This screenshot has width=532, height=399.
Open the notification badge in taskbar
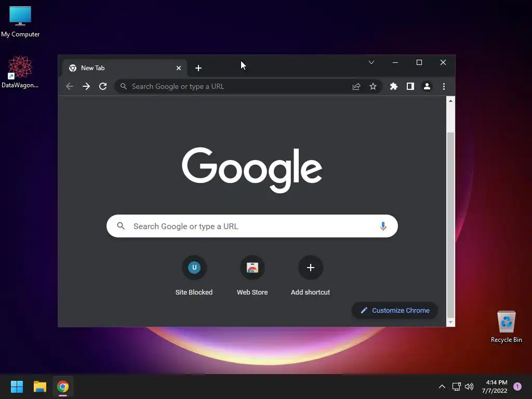click(x=517, y=387)
